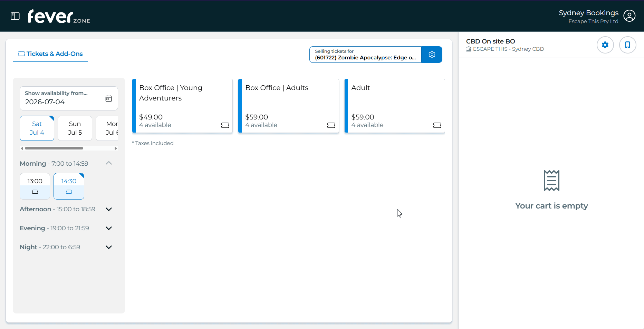The height and width of the screenshot is (329, 644).
Task: Click the Escape This Pty Ltd text
Action: (593, 21)
